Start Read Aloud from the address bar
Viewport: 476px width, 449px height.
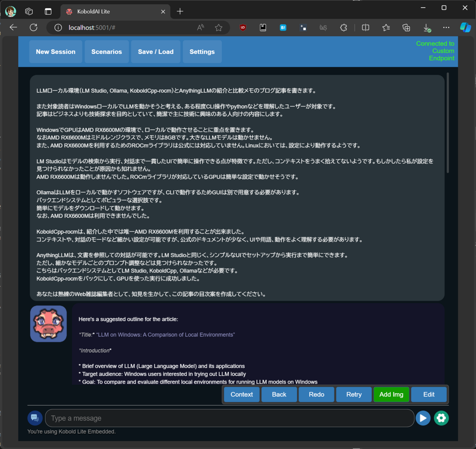tap(200, 27)
